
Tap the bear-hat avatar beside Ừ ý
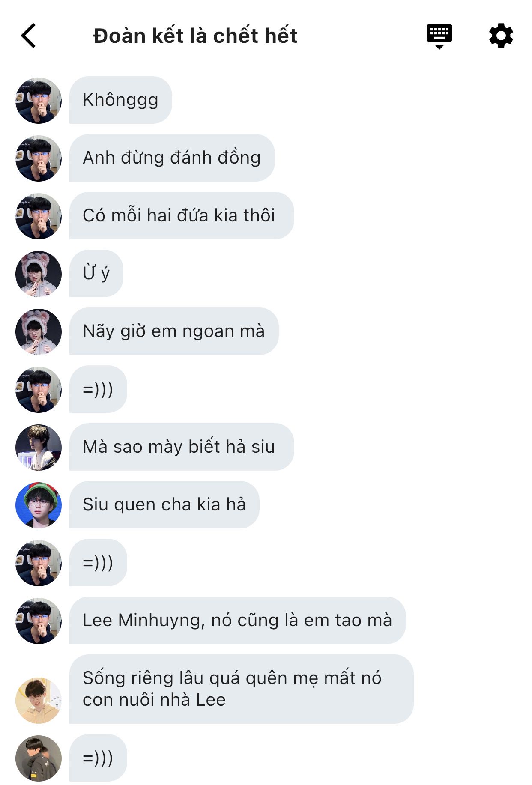(39, 274)
